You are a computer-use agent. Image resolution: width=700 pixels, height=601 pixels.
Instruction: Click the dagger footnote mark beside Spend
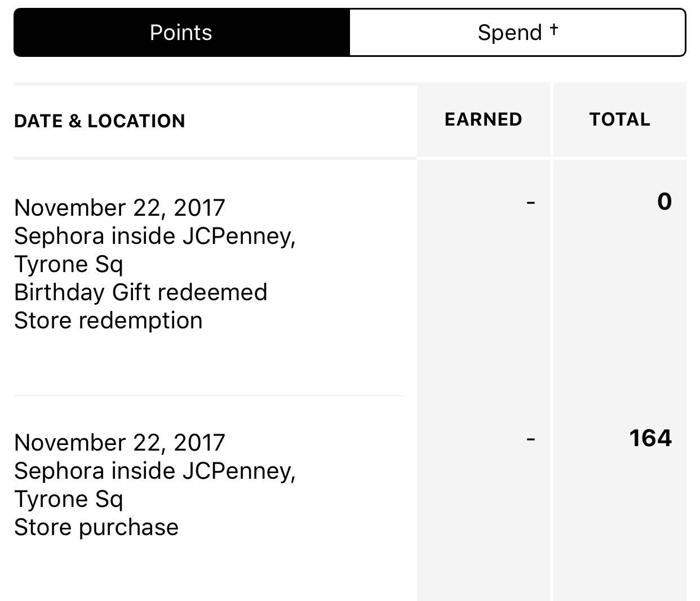554,29
